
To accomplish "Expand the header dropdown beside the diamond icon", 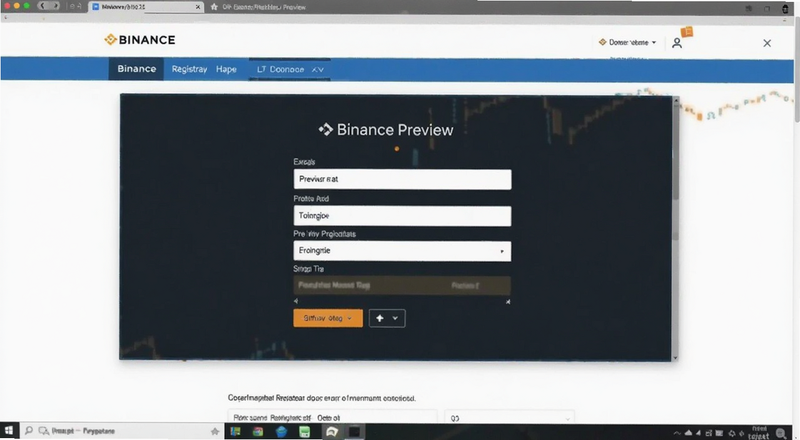I will click(628, 42).
